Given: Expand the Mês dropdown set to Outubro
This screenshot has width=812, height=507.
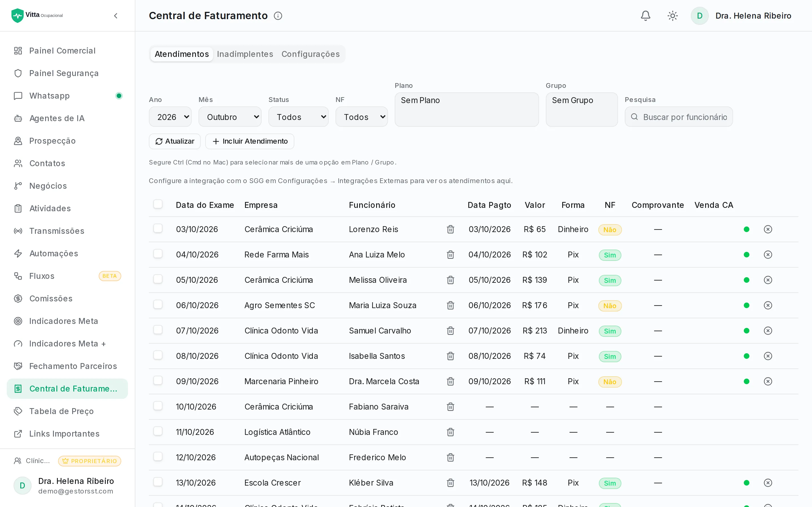Looking at the screenshot, I should click(230, 117).
